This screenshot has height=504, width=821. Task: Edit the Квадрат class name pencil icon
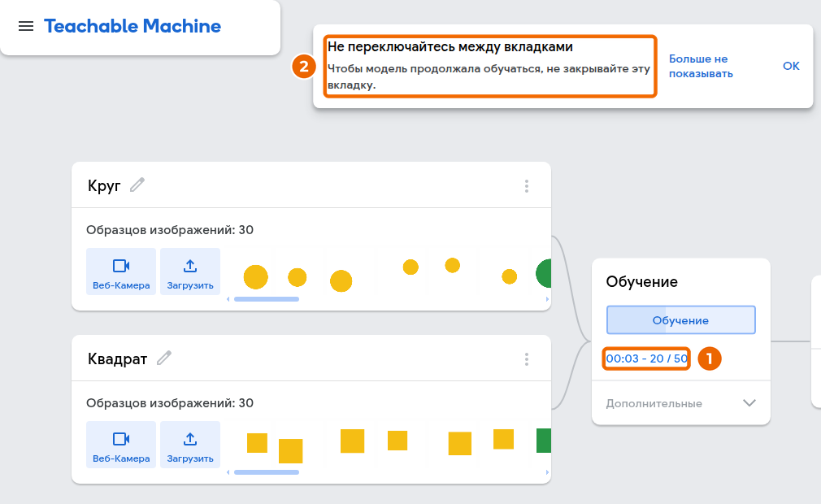(164, 358)
